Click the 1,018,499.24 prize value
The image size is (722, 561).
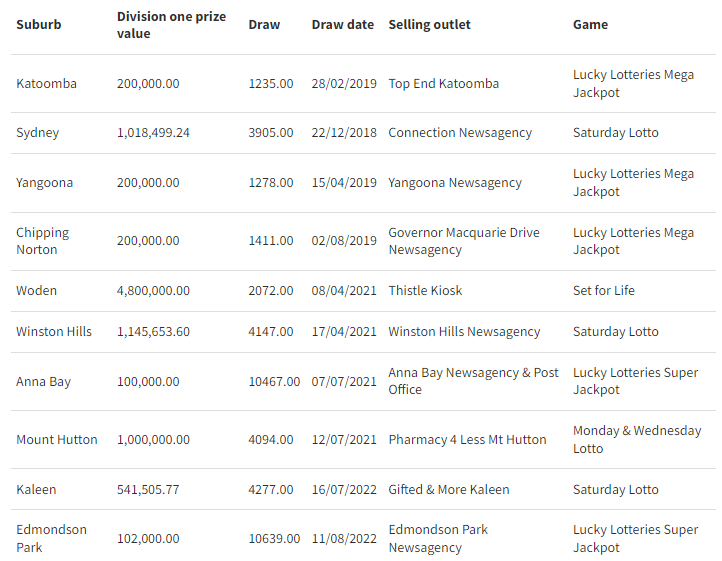click(x=153, y=133)
